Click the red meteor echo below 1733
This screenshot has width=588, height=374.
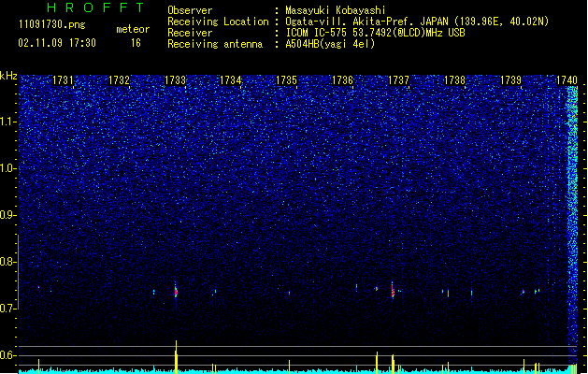[x=176, y=292]
